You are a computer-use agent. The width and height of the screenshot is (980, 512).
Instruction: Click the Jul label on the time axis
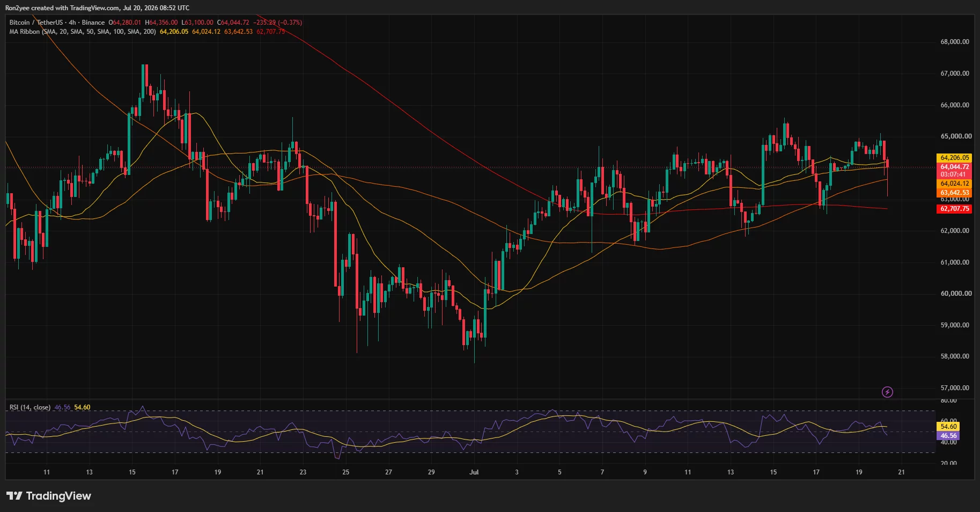point(474,472)
